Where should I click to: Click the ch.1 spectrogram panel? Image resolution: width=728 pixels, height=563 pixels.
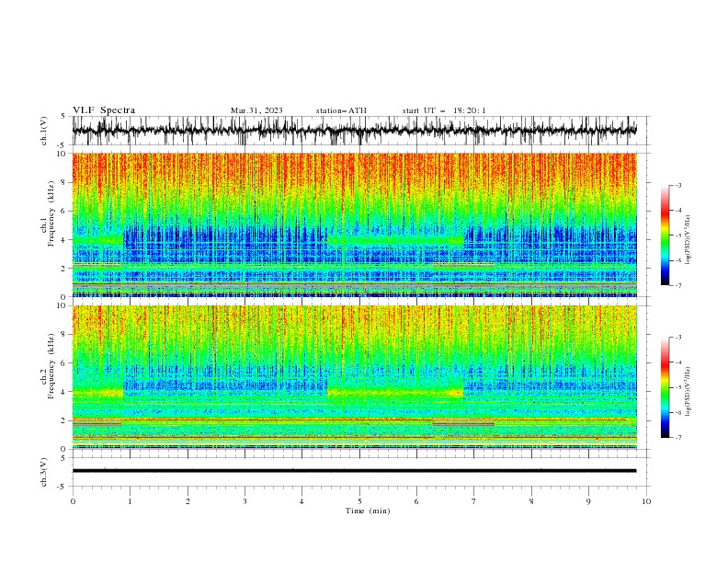click(354, 224)
